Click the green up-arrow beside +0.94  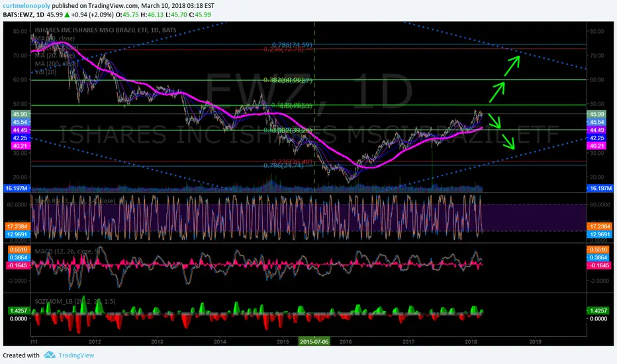(x=68, y=15)
